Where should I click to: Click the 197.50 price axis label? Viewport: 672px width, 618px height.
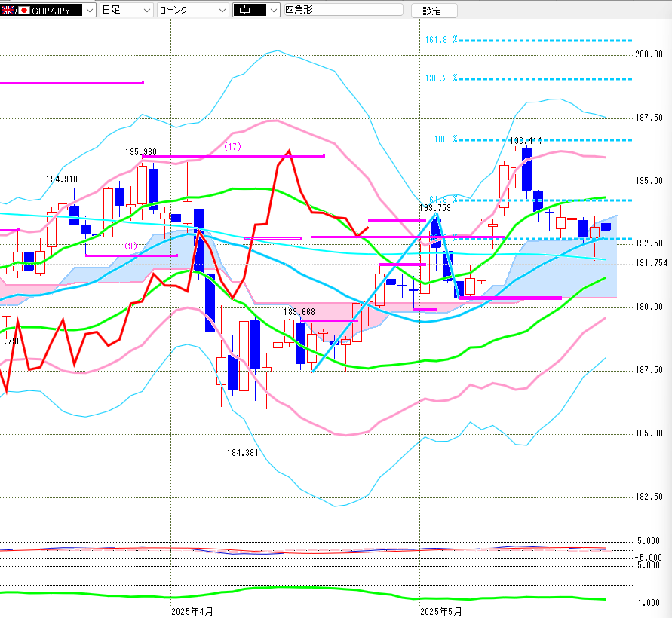coord(649,118)
